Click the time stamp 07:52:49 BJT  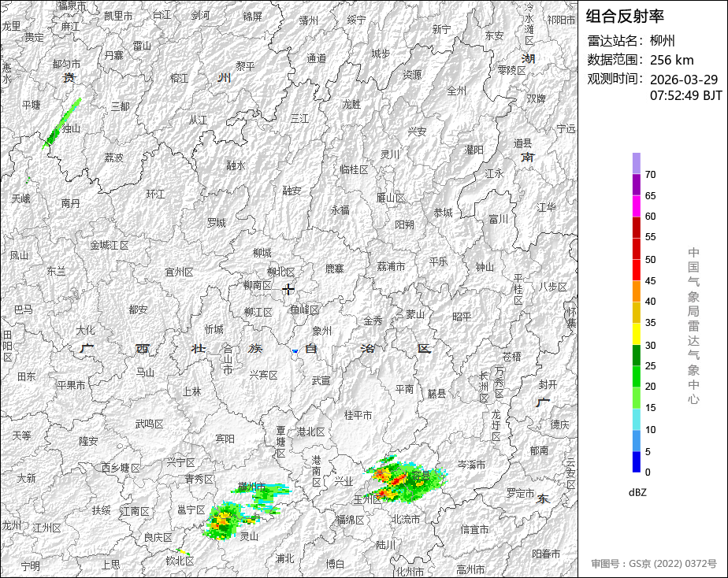[x=686, y=95]
